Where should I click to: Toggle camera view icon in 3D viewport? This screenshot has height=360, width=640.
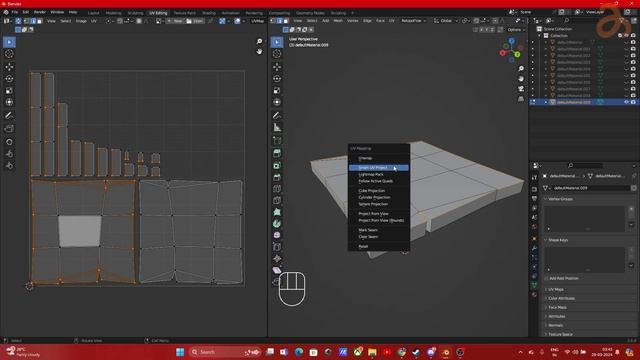pyautogui.click(x=521, y=89)
